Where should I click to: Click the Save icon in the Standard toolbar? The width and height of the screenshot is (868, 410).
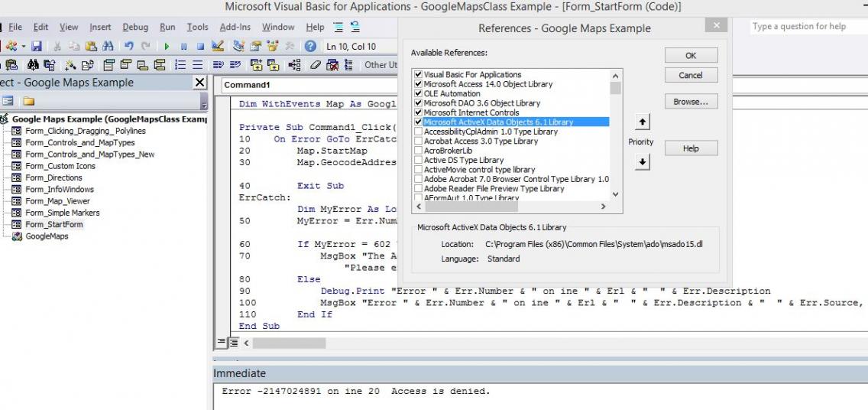(37, 47)
